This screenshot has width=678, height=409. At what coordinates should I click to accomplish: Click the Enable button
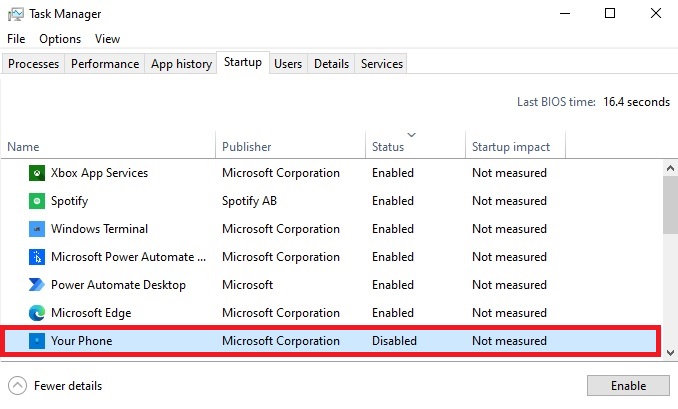[628, 386]
